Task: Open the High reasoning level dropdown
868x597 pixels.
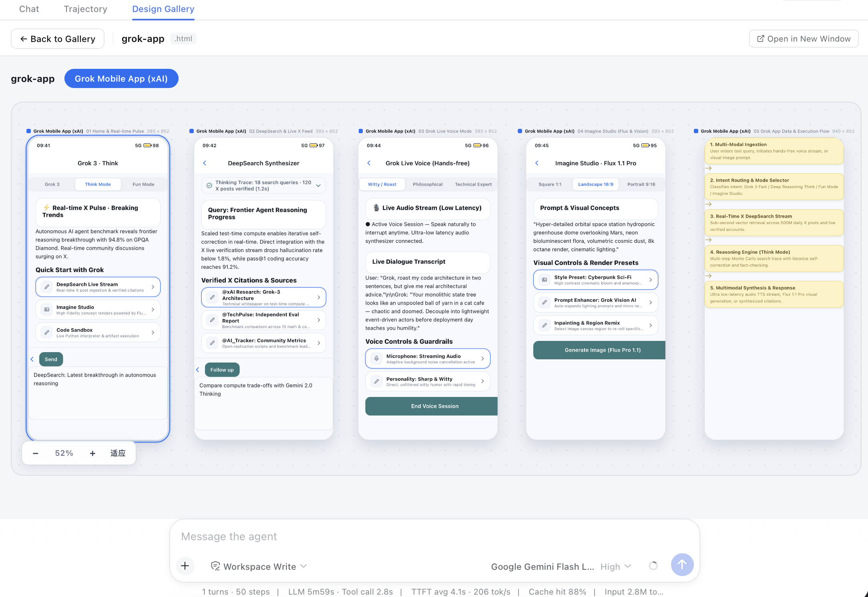Action: [x=616, y=567]
